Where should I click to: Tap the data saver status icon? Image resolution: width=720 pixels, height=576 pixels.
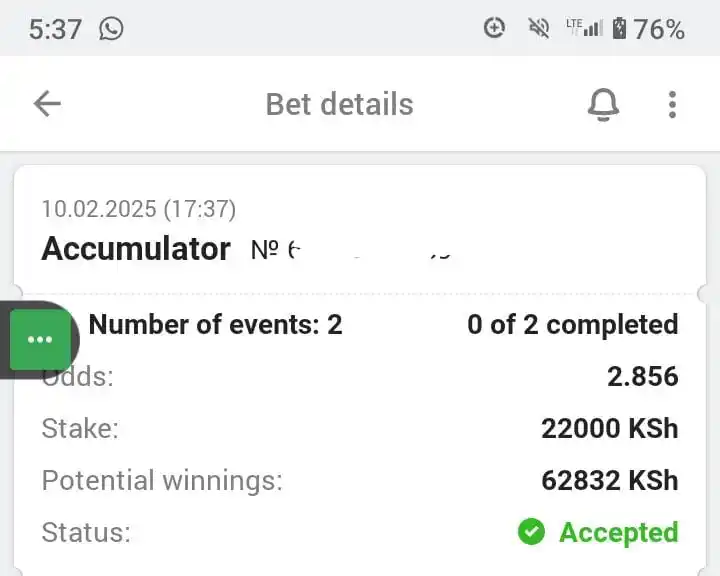pos(495,28)
